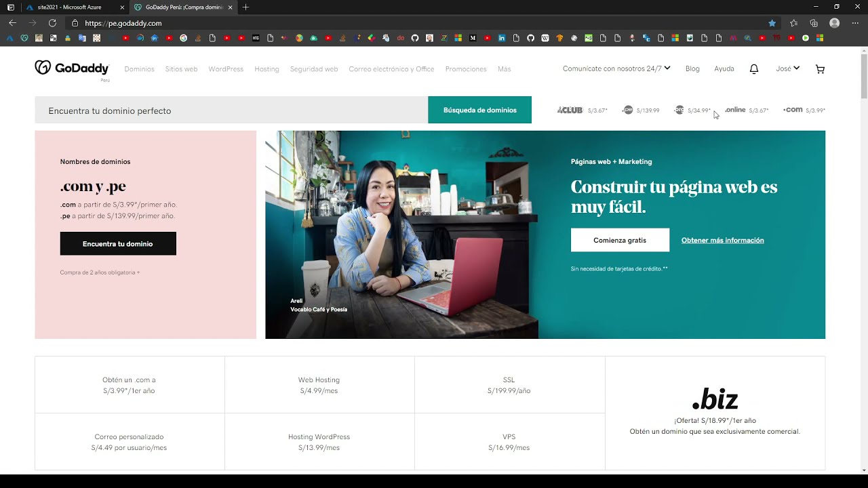This screenshot has height=488, width=868.
Task: Follow Obtener más información link
Action: tap(722, 241)
